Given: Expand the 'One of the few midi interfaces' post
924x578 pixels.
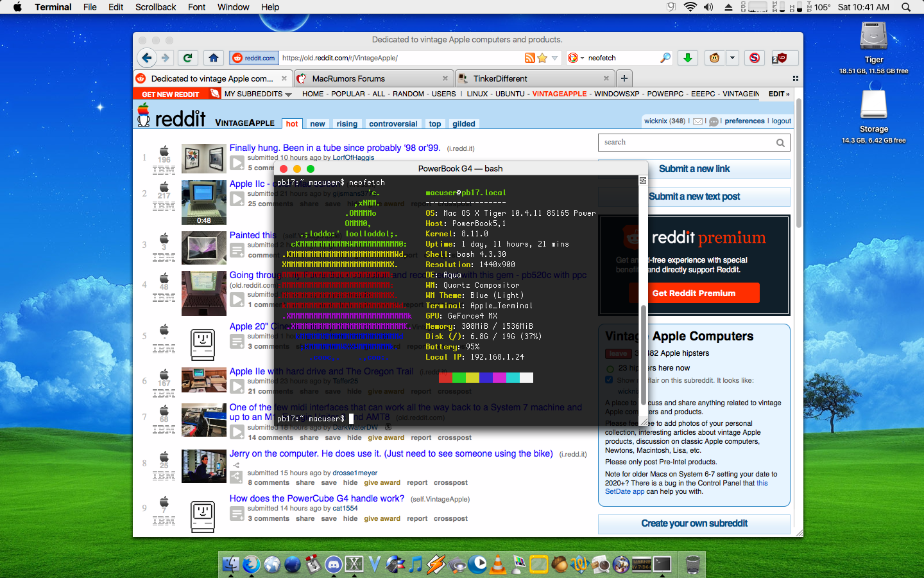Looking at the screenshot, I should (x=237, y=433).
